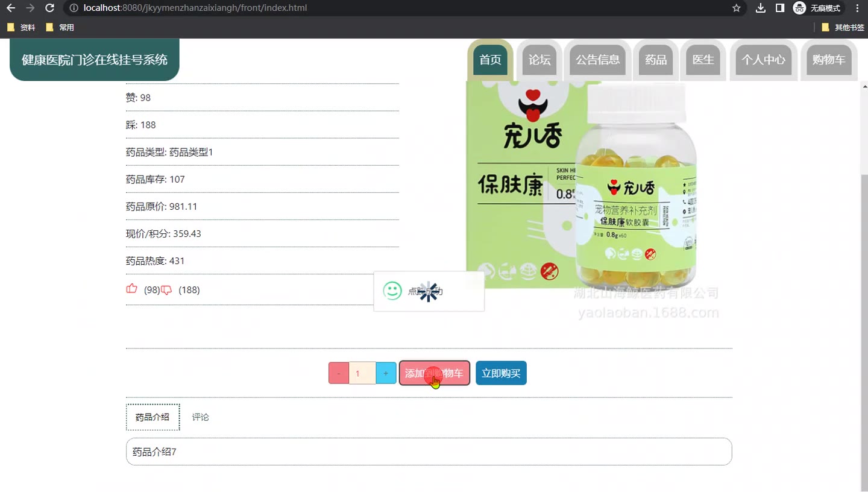Click the 药品介绍7 description text

[x=154, y=452]
